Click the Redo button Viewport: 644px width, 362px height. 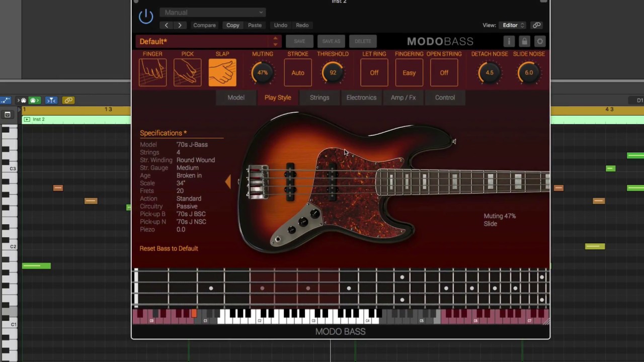pyautogui.click(x=302, y=25)
